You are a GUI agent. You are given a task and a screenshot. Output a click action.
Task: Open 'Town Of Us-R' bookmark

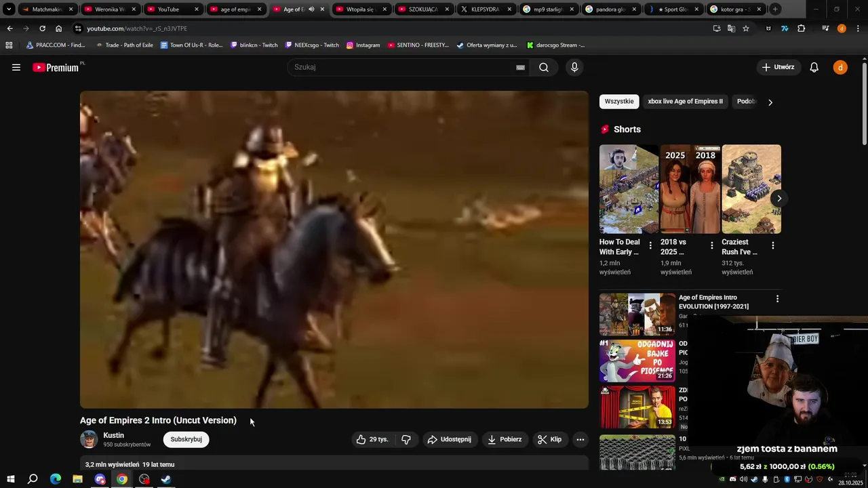(x=191, y=45)
